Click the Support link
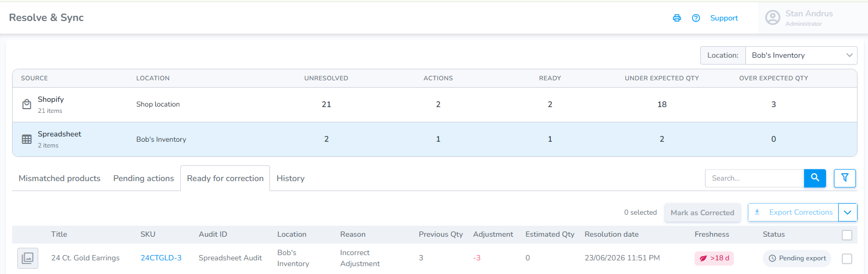The image size is (868, 274). pos(724,18)
